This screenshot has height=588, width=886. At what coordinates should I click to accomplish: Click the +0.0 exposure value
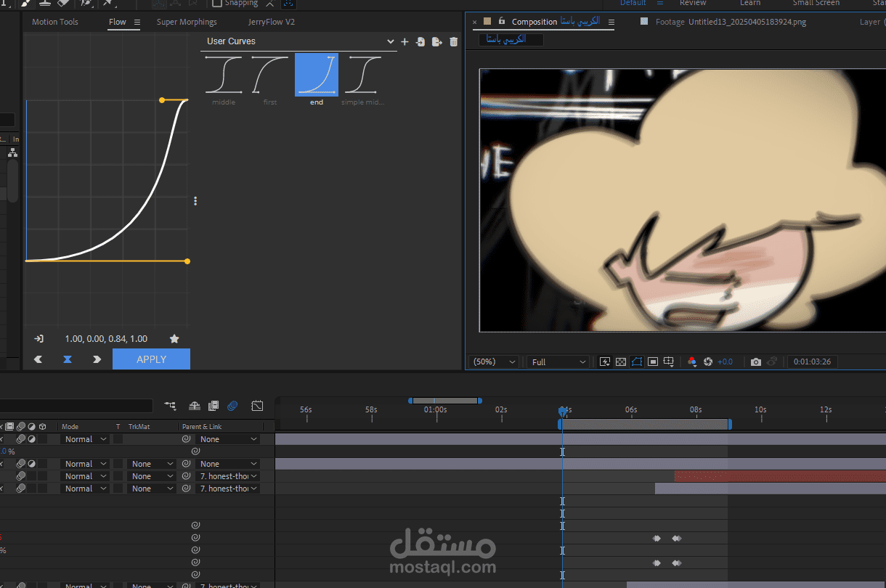(x=726, y=362)
